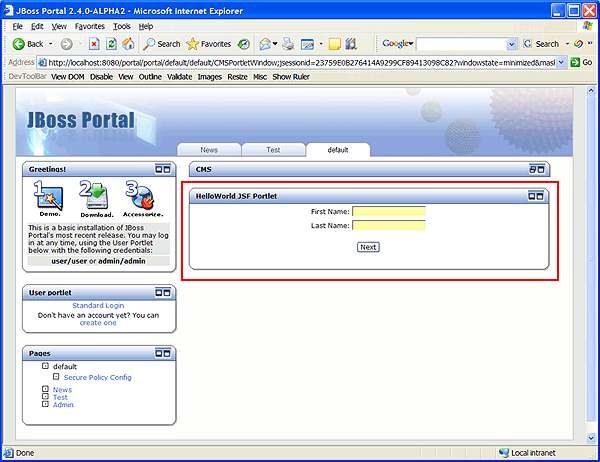Click the Home icon in browser toolbar
Viewport: 600px width, 462px height.
point(128,44)
